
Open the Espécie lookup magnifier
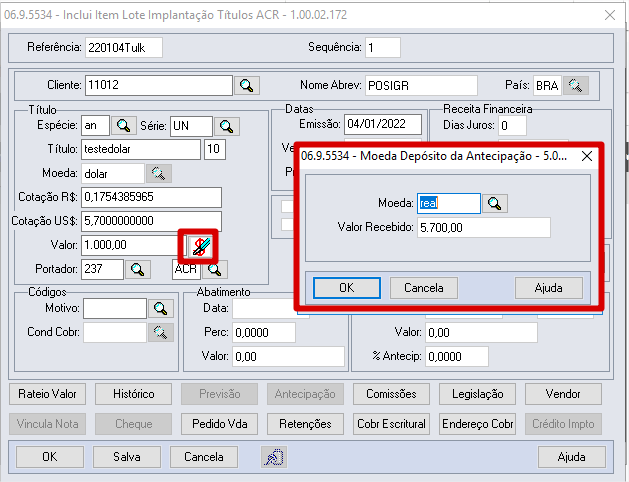coord(123,126)
